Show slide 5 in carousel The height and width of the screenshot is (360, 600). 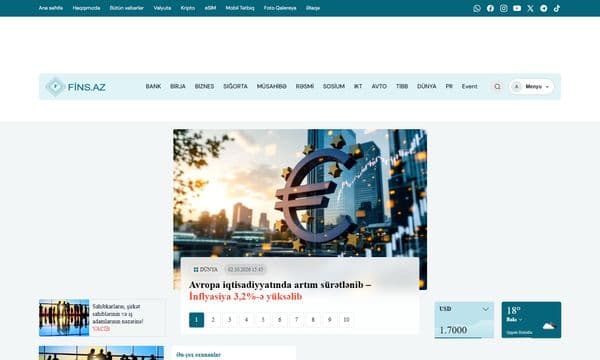(263, 320)
